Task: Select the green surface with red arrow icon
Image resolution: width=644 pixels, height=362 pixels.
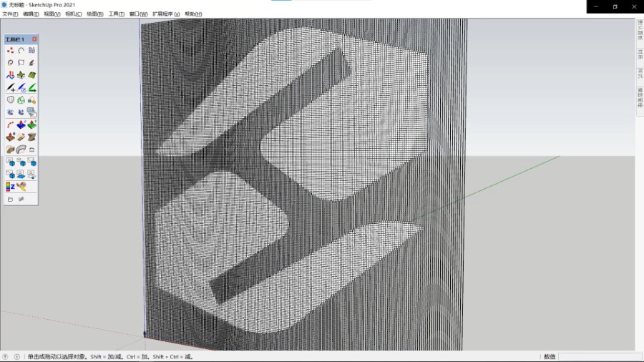Action: 31,124
